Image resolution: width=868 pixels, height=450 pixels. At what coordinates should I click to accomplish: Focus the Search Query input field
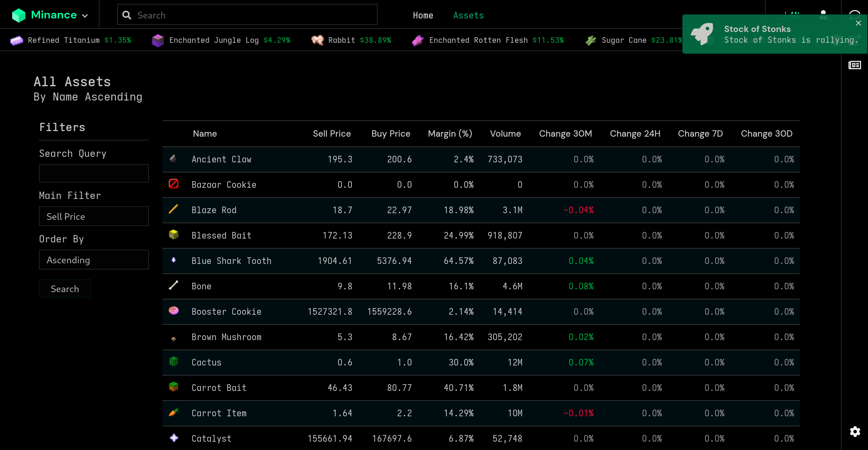[94, 173]
